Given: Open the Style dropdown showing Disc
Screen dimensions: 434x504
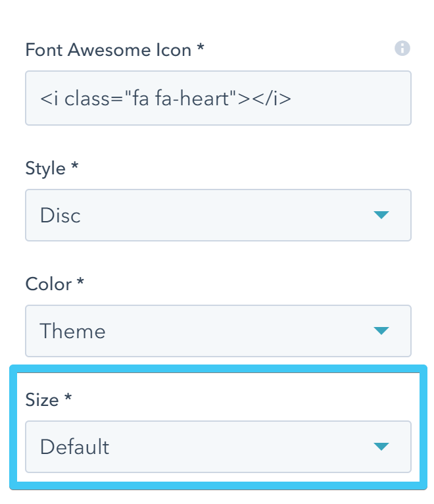Looking at the screenshot, I should point(218,215).
